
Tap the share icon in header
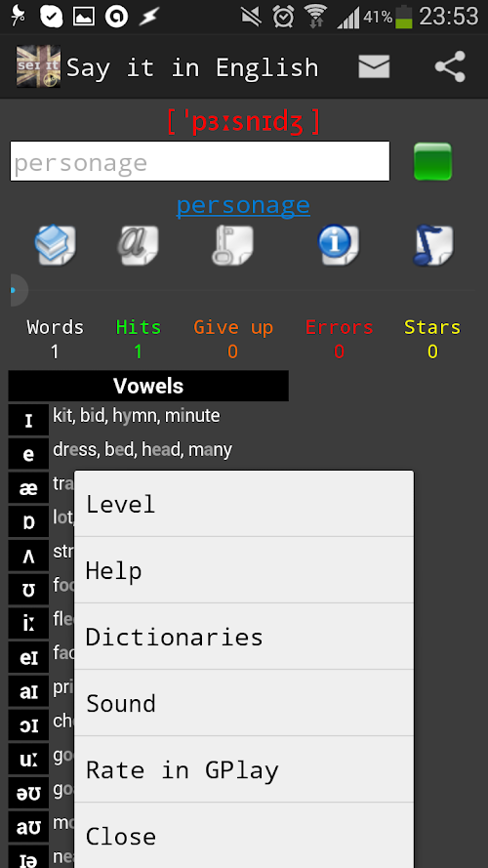pyautogui.click(x=450, y=67)
